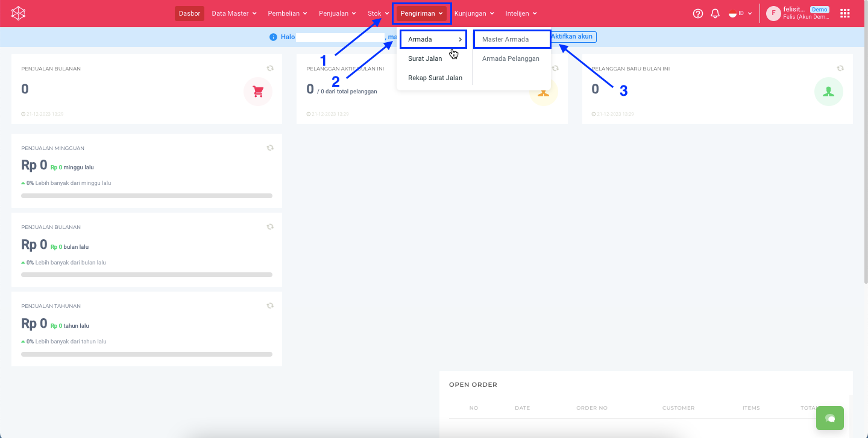Select Rekap Surat Jalan entry

coord(435,78)
